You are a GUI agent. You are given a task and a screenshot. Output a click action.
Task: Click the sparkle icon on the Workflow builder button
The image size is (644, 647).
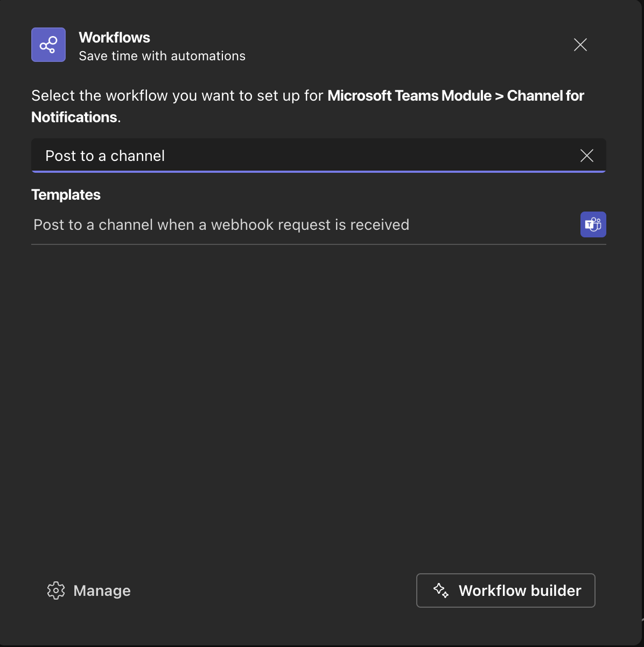click(441, 590)
